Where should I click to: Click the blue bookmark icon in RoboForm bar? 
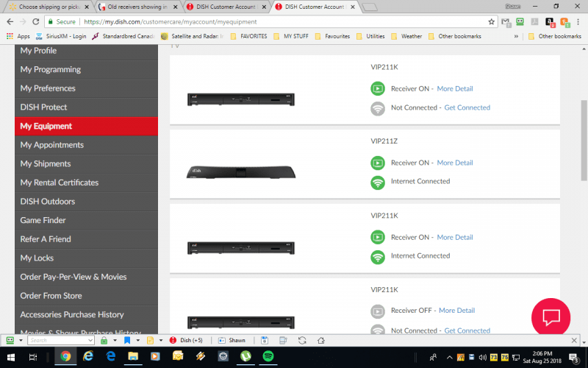pos(127,340)
